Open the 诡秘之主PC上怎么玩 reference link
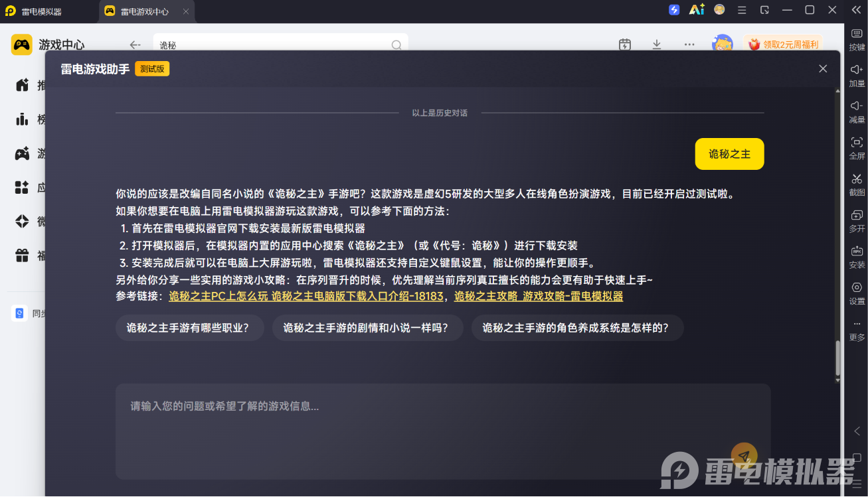 tap(306, 296)
